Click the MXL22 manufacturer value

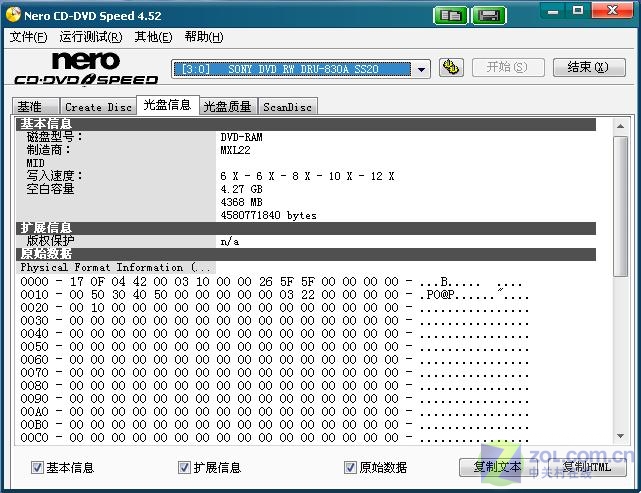pyautogui.click(x=235, y=150)
